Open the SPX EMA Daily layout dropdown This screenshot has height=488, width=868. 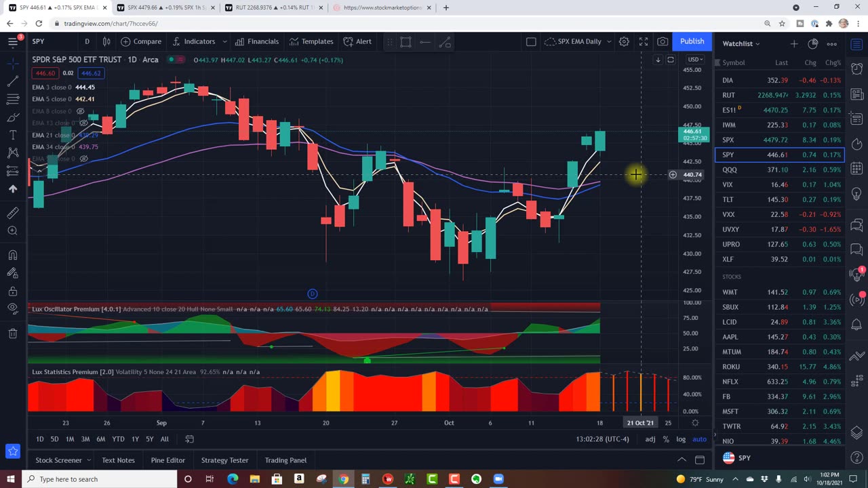(578, 41)
